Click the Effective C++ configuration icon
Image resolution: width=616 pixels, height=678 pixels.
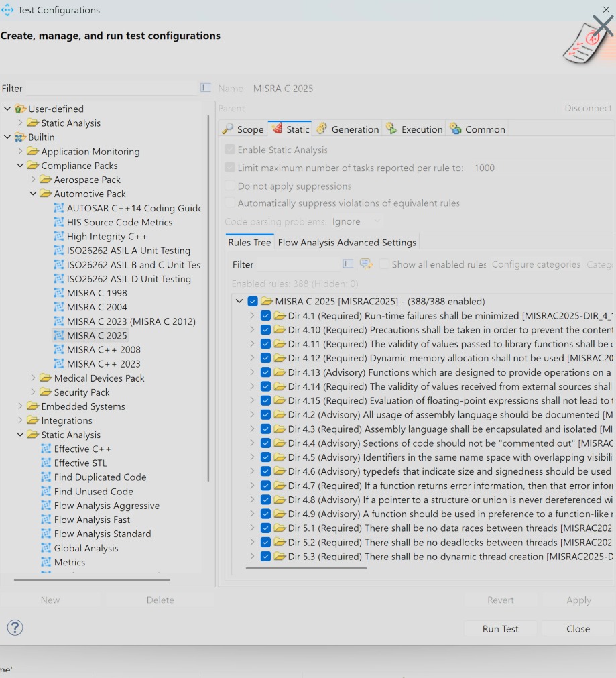coord(46,449)
